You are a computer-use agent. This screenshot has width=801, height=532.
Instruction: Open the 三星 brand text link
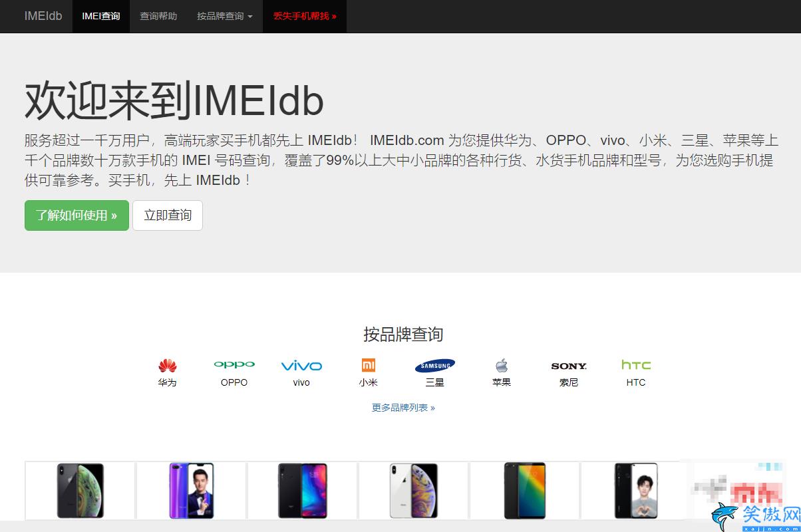(x=435, y=382)
